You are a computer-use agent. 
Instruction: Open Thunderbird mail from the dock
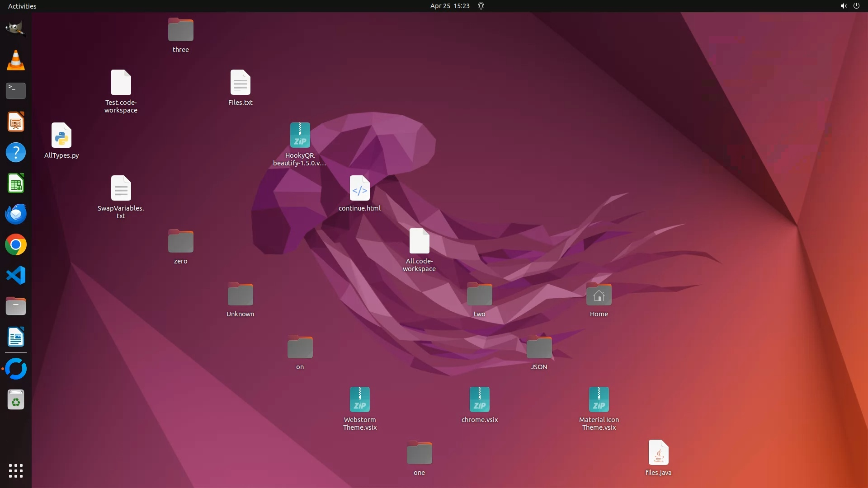coord(15,214)
